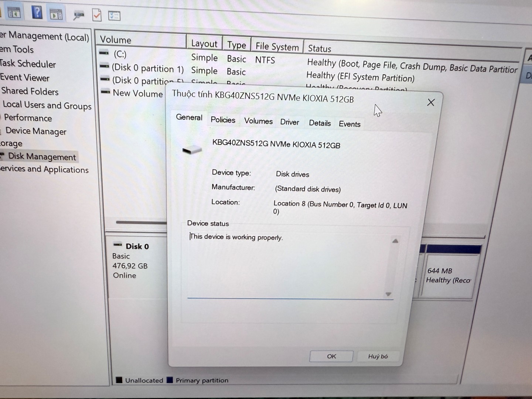
Task: Click the icon beside Disk Management in the tree
Action: 2,156
